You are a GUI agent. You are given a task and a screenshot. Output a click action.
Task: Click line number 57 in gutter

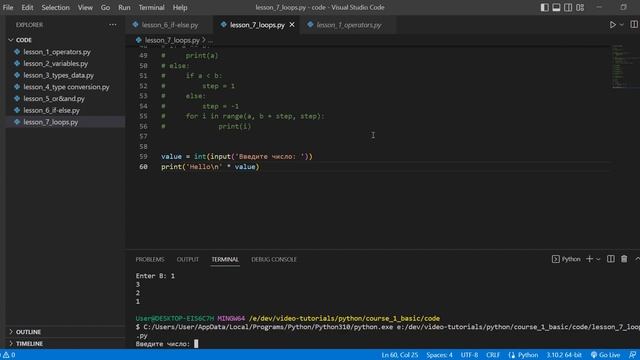click(143, 136)
